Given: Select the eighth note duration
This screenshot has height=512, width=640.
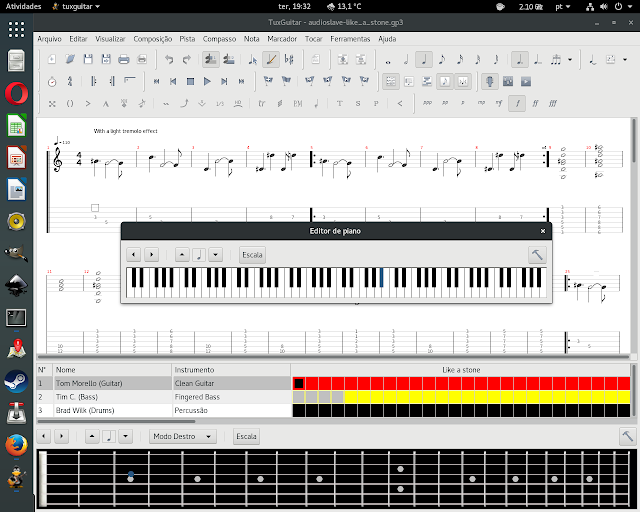Looking at the screenshot, I should (442, 60).
